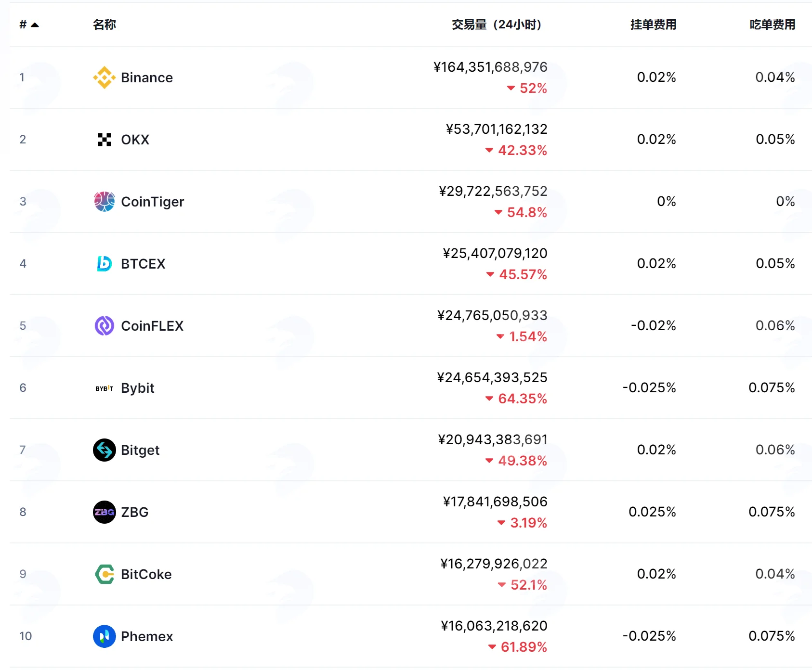Click the Phemex logo icon
The width and height of the screenshot is (812, 670).
pos(105,636)
